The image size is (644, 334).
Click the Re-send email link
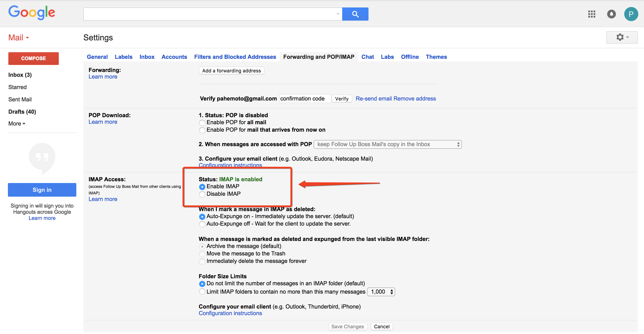point(374,99)
